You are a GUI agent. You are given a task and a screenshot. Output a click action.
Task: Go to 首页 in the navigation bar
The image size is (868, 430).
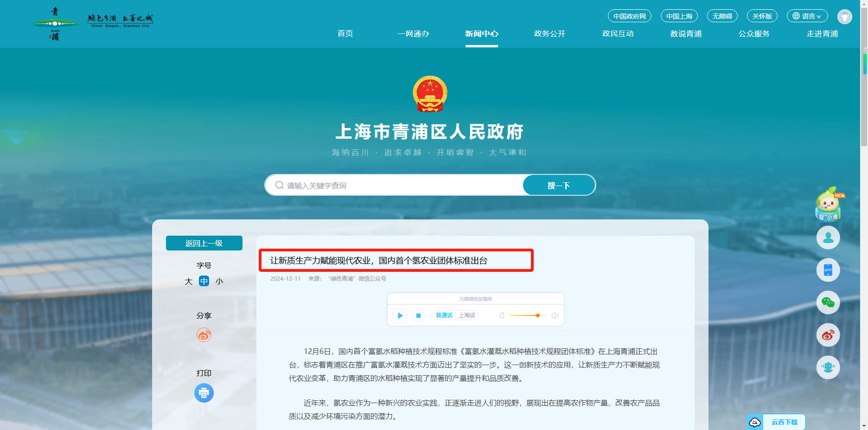click(x=345, y=34)
